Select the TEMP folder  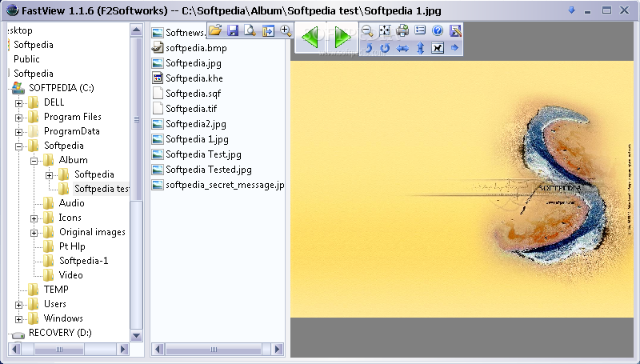tap(56, 290)
